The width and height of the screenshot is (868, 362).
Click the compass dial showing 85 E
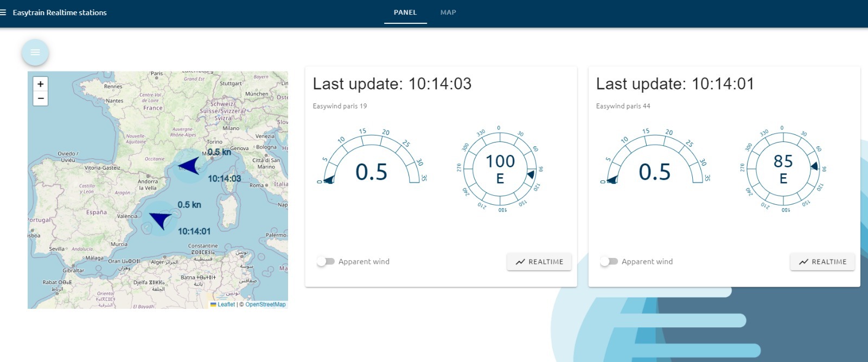783,169
